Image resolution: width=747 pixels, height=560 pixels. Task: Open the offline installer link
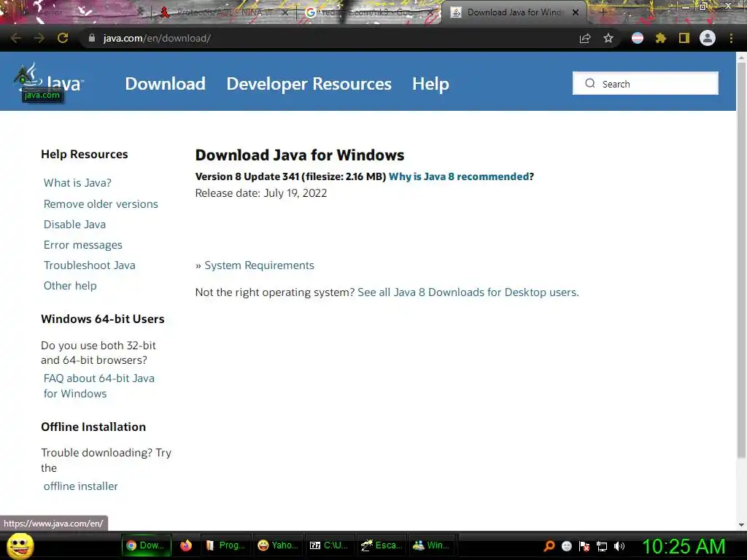point(80,486)
